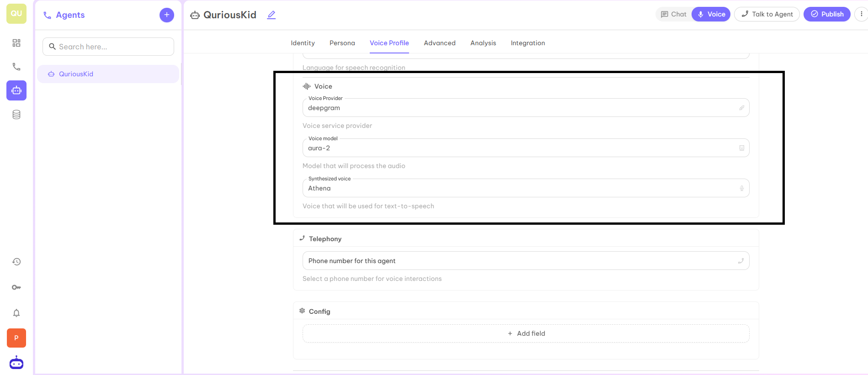This screenshot has height=375, width=868.
Task: Open the phone calls icon in sidebar
Action: [16, 67]
